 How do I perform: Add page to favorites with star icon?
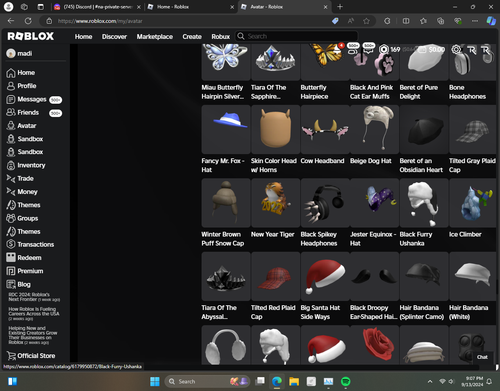click(x=366, y=21)
